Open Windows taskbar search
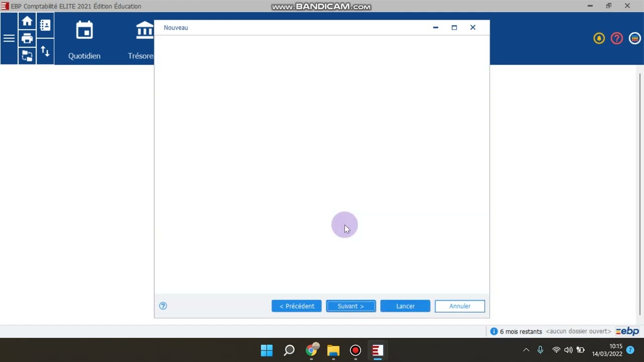644x362 pixels. coord(289,350)
